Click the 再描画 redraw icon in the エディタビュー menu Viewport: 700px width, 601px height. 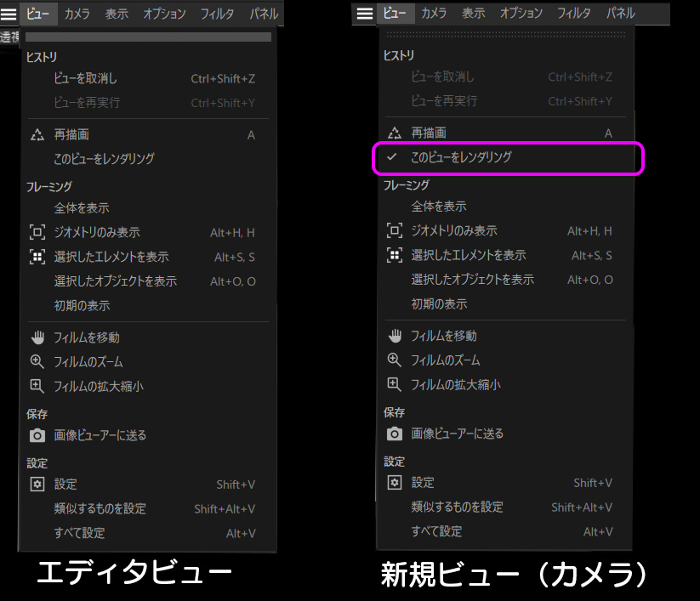37,134
